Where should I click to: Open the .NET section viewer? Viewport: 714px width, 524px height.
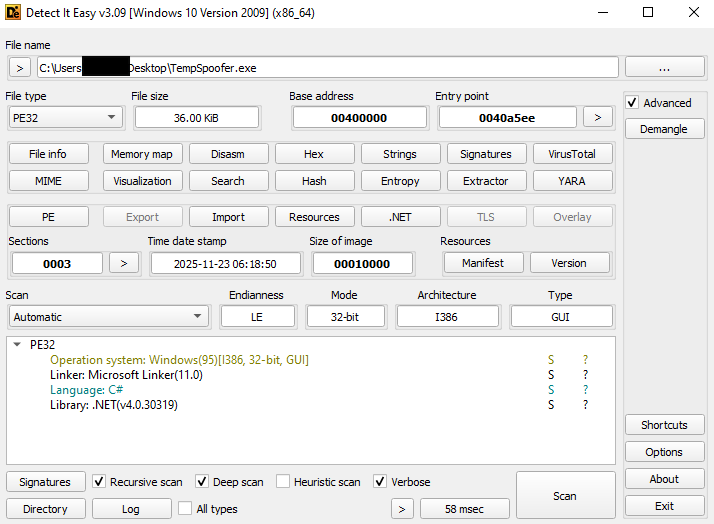click(399, 217)
